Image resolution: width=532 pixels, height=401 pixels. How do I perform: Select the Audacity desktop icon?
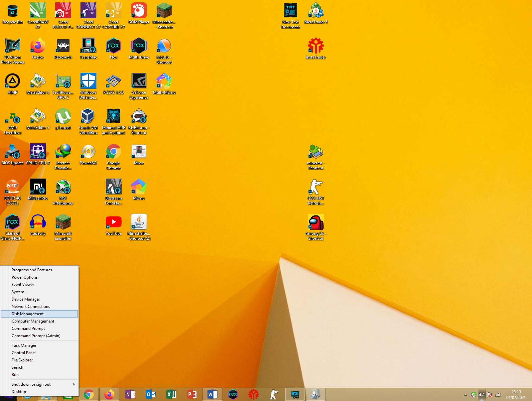coord(38,225)
